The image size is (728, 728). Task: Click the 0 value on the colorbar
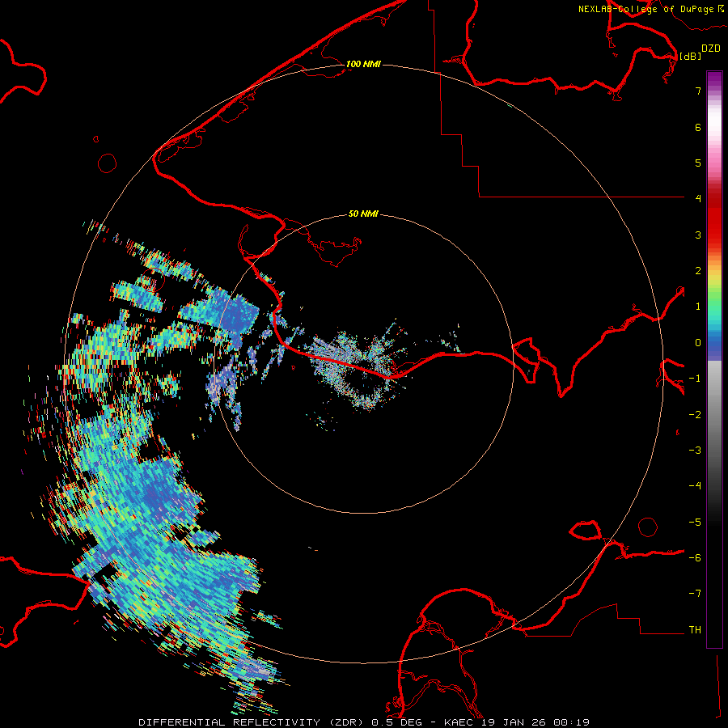698,343
